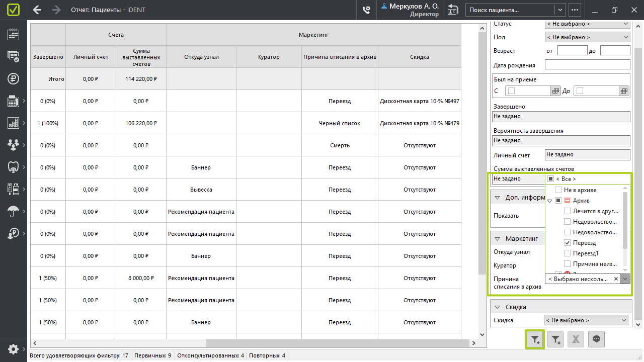Click the 'Скидка' column header
Image resolution: width=644 pixels, height=362 pixels.
coord(419,57)
